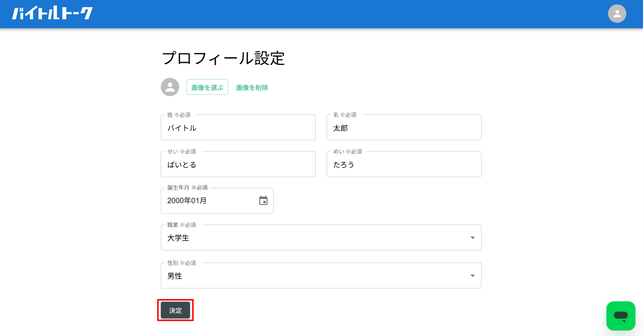This screenshot has height=336, width=644.
Task: Focus the めい field containing たろう
Action: click(x=404, y=164)
